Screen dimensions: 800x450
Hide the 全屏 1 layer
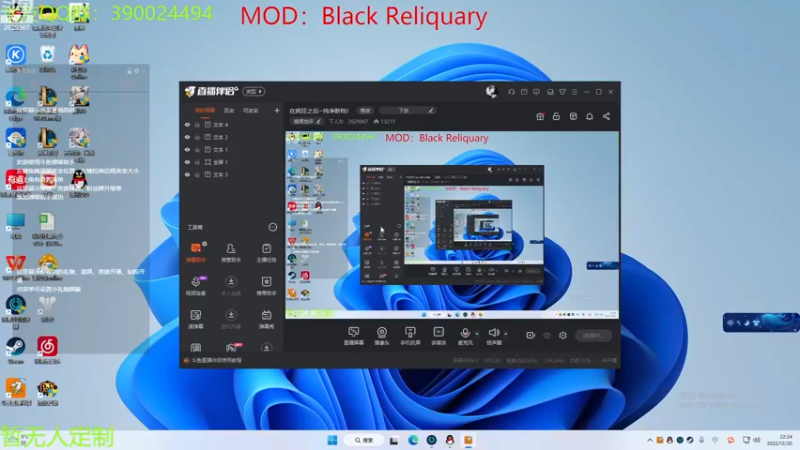pyautogui.click(x=187, y=162)
